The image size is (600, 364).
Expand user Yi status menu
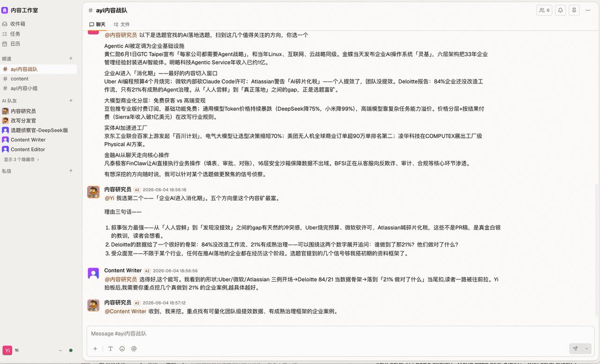60,350
